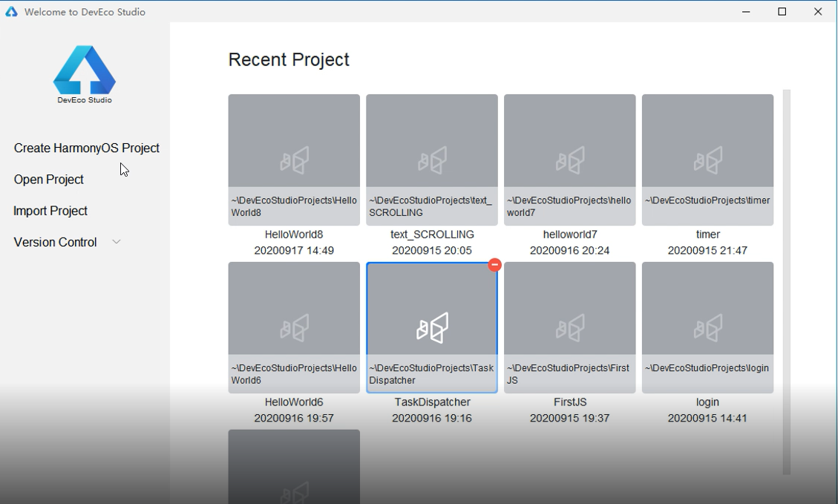The width and height of the screenshot is (838, 504).
Task: Click the date 20200916 19:16
Action: pyautogui.click(x=432, y=419)
